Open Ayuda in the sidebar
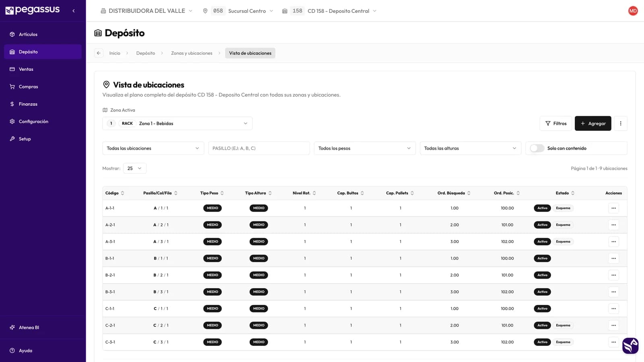 43,351
